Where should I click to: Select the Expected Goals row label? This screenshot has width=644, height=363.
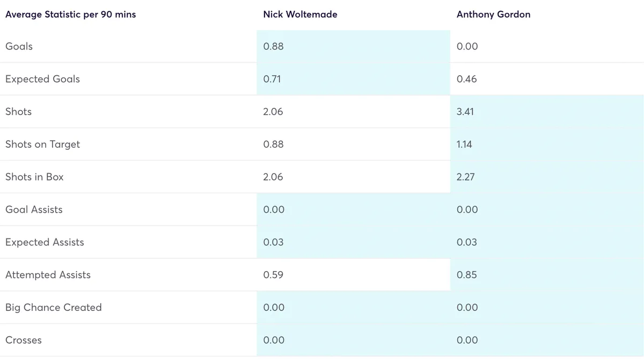(42, 79)
